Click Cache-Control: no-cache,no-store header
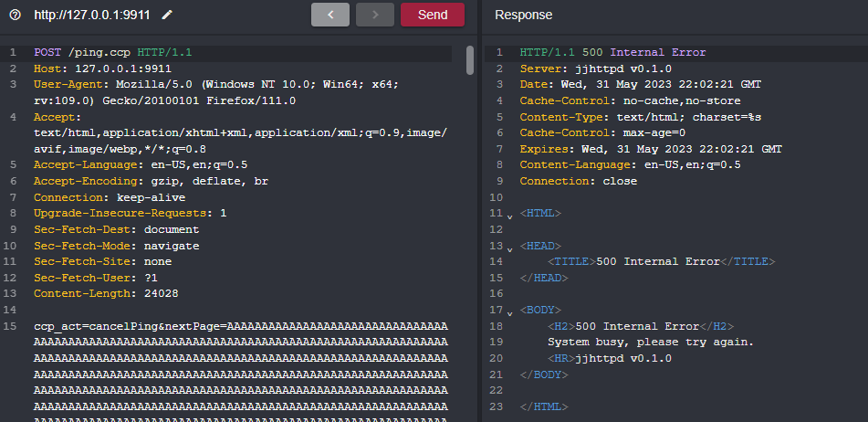This screenshot has width=868, height=422. tap(630, 100)
